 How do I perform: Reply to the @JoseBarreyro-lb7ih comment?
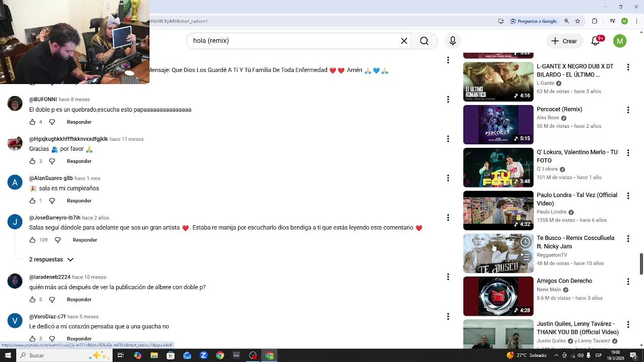pos(85,240)
